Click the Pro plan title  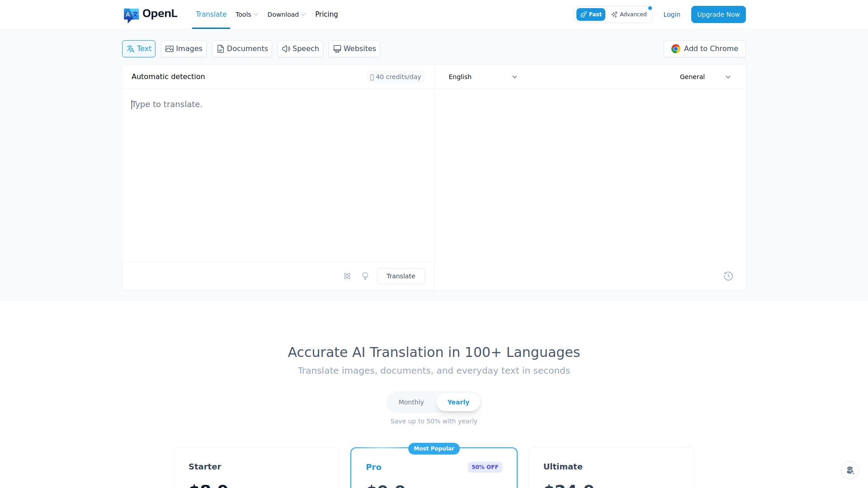coord(374,467)
